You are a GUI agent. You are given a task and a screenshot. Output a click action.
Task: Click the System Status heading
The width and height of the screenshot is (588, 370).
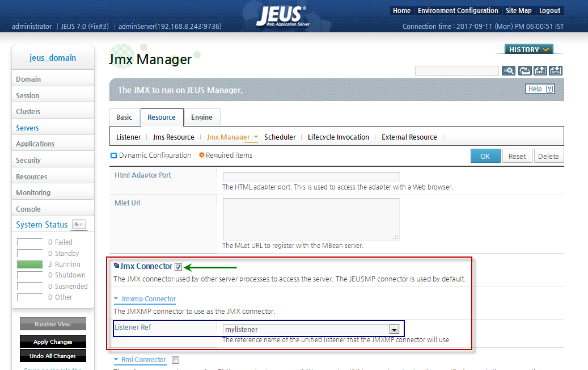[41, 224]
